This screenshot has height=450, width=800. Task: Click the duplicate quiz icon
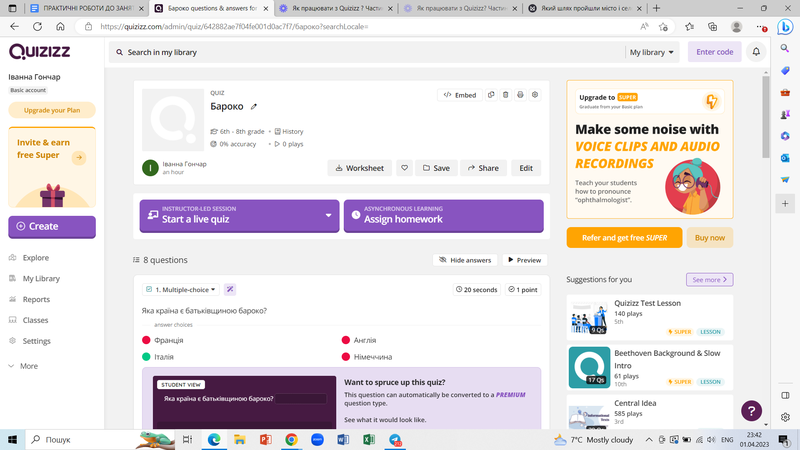(491, 95)
